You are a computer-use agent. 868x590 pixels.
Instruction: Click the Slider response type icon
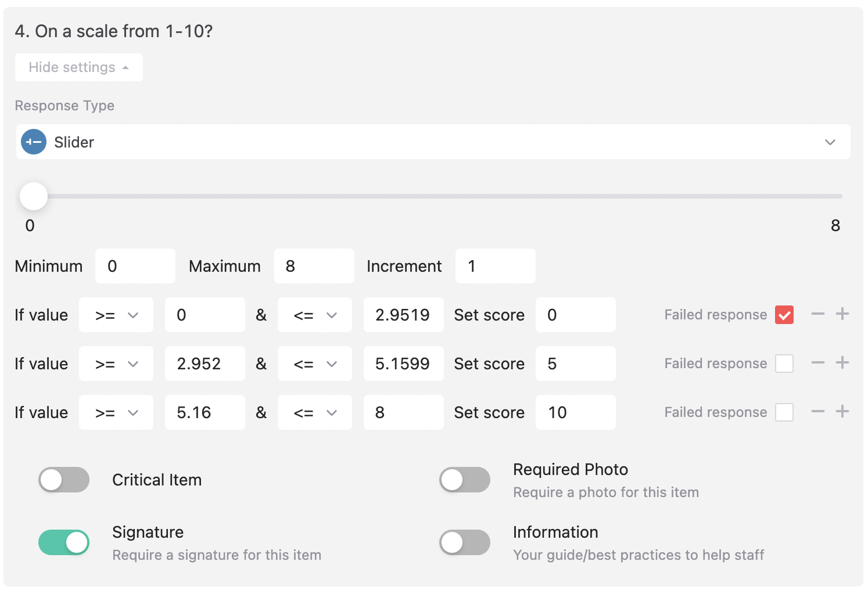click(x=34, y=142)
